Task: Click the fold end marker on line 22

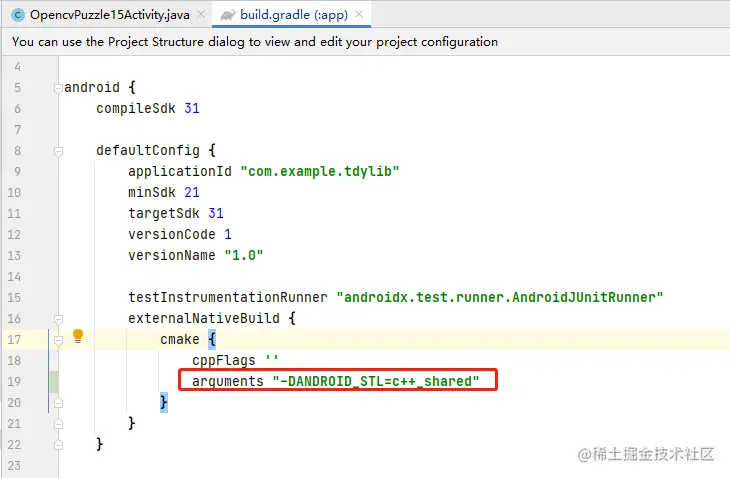Action: [x=58, y=445]
